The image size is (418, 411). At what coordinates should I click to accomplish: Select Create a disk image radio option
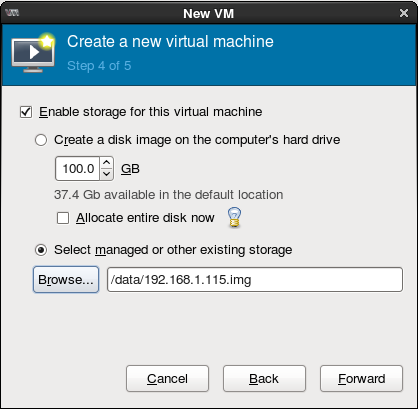[41, 140]
